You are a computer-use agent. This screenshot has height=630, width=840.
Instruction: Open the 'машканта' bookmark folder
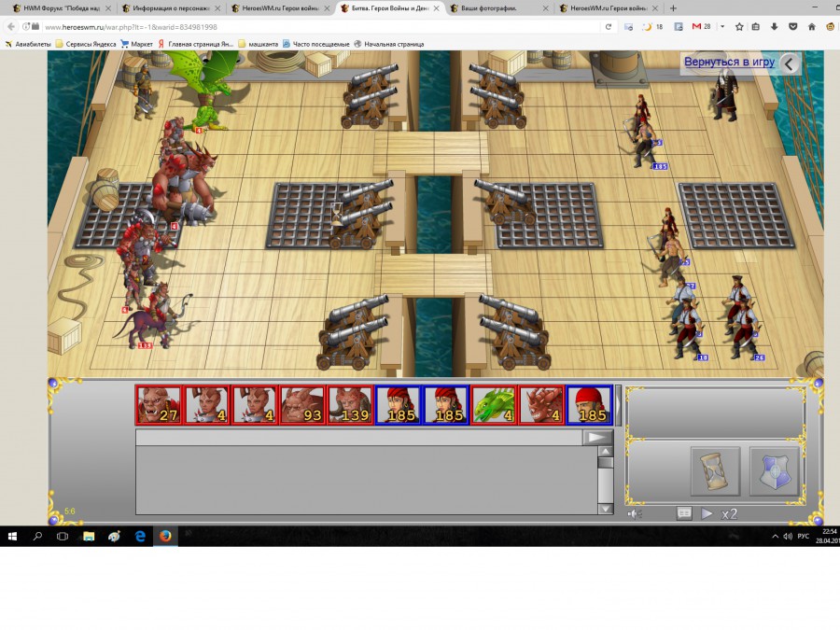(x=259, y=44)
